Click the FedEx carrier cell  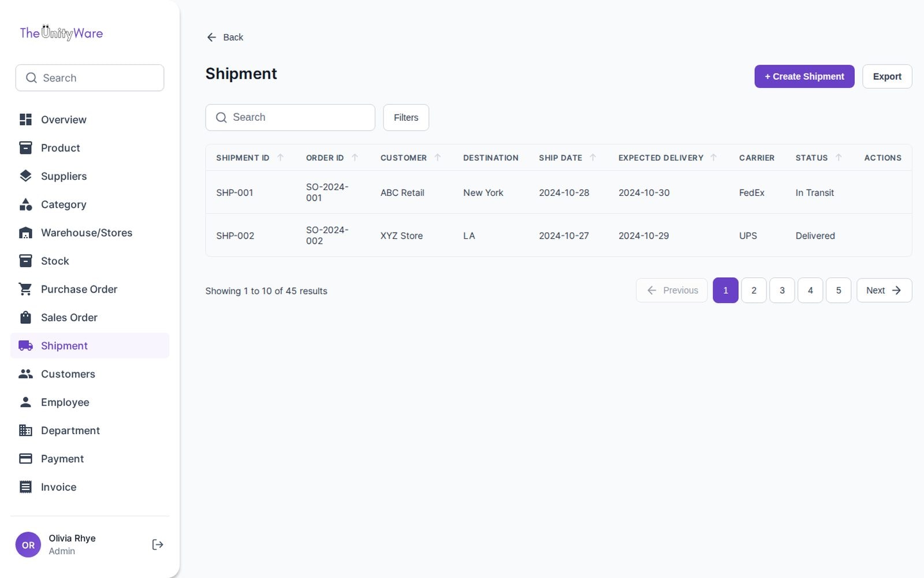[751, 192]
